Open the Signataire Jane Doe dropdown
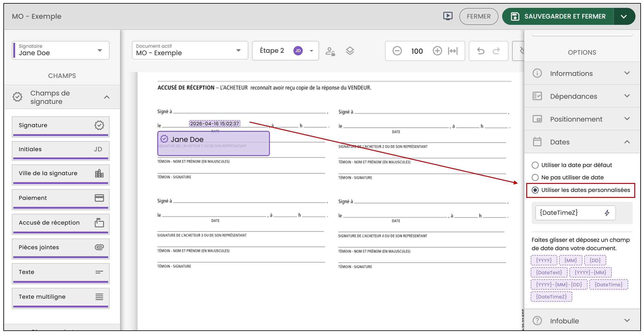This screenshot has width=644, height=334. (61, 50)
